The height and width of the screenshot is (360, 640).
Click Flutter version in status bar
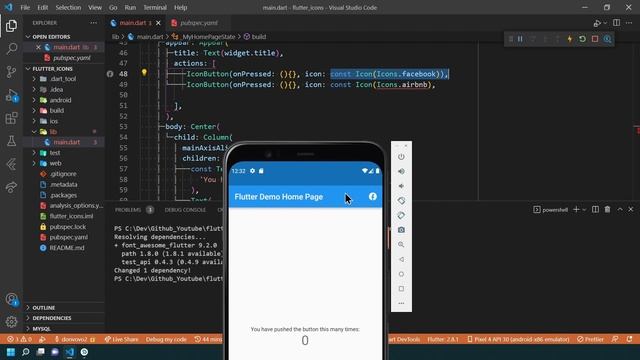click(x=443, y=339)
